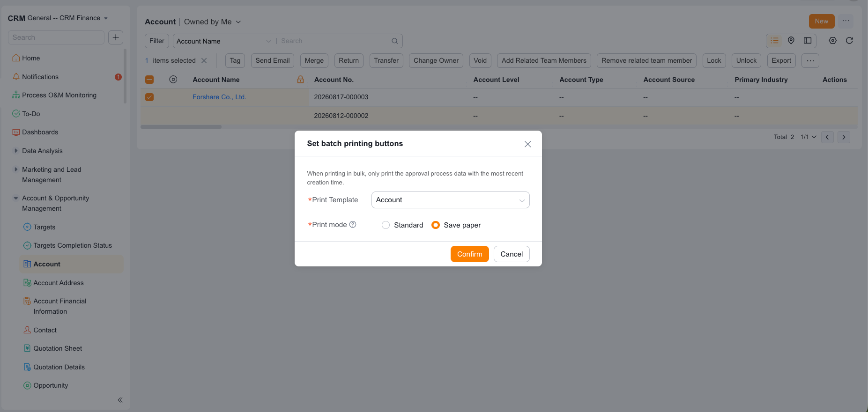Cancel the batch printing dialog
The image size is (868, 412).
512,254
